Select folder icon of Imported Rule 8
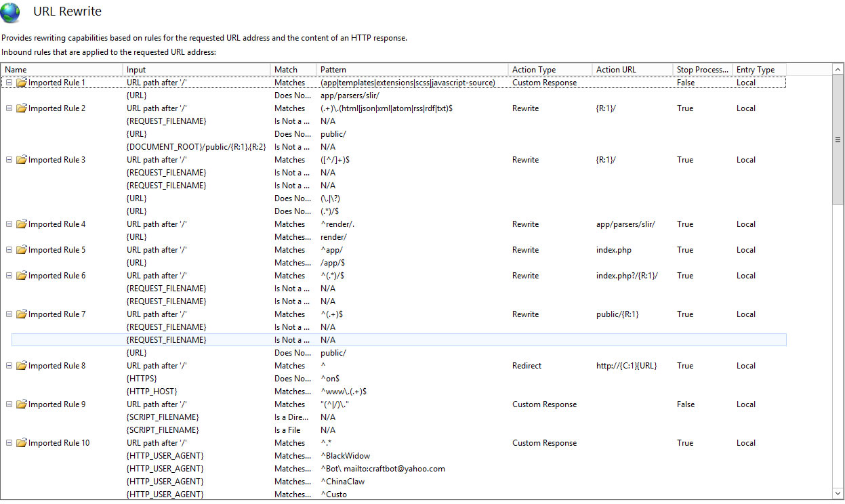The image size is (845, 504). (22, 366)
